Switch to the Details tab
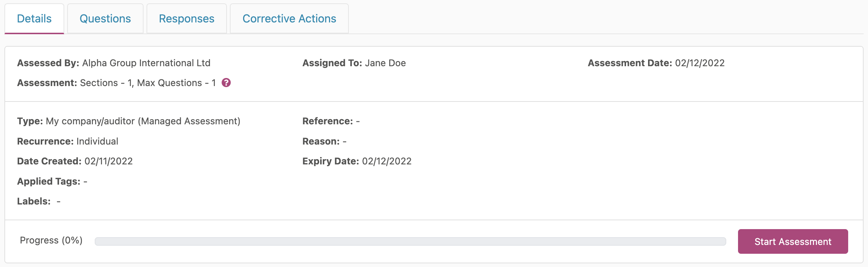868x267 pixels. tap(34, 19)
